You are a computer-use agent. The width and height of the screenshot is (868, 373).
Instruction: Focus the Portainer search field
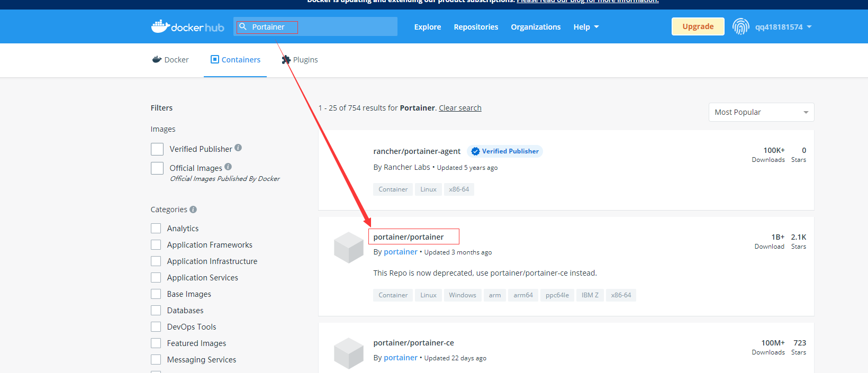click(x=315, y=26)
